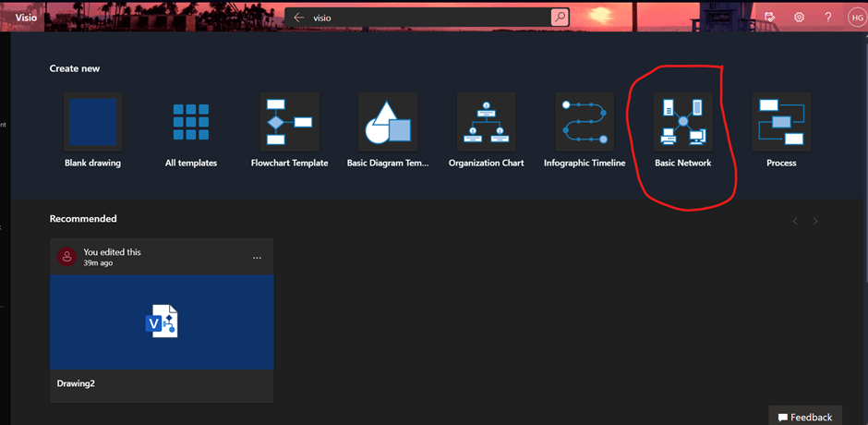Screen dimensions: 868x425
Task: Click the Basic Network label text
Action: [683, 163]
